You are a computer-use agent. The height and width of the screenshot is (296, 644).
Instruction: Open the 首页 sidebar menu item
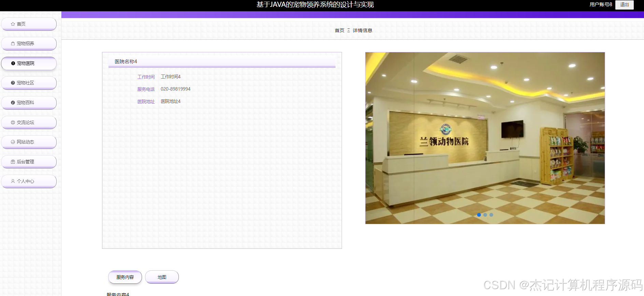point(29,24)
